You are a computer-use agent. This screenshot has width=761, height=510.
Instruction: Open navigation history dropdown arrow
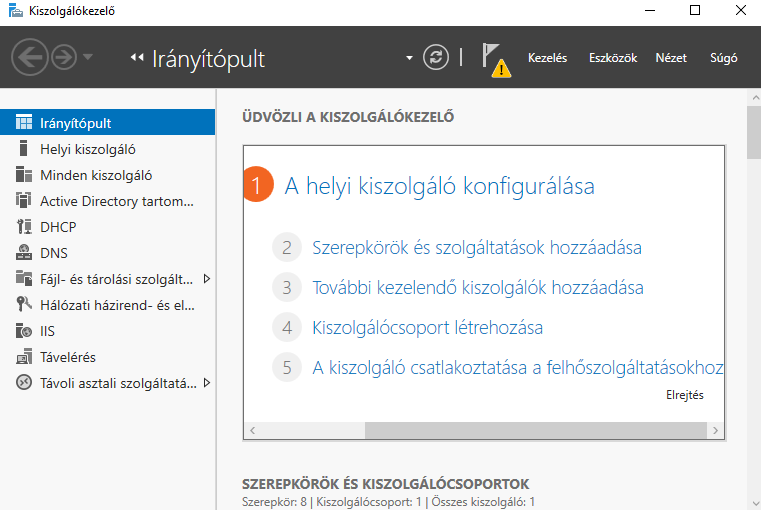[88, 57]
